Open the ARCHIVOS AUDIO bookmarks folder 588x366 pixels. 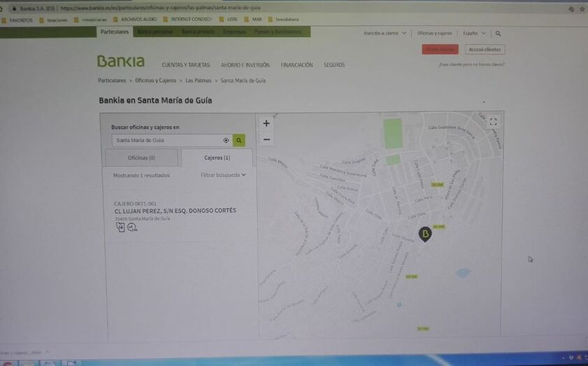coord(135,19)
